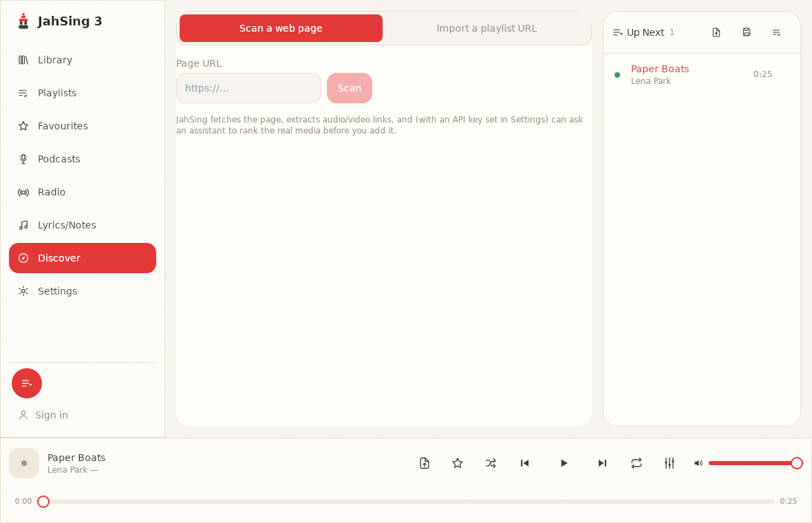Toggle repeat mode
The image size is (812, 523).
tap(637, 463)
